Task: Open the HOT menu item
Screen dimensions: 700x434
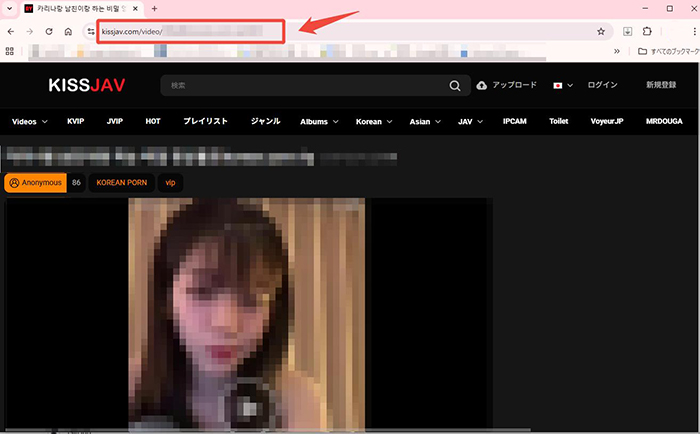Action: 152,122
